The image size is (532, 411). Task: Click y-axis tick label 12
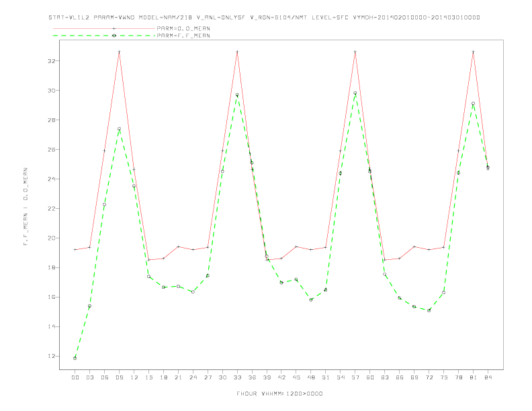pos(52,356)
